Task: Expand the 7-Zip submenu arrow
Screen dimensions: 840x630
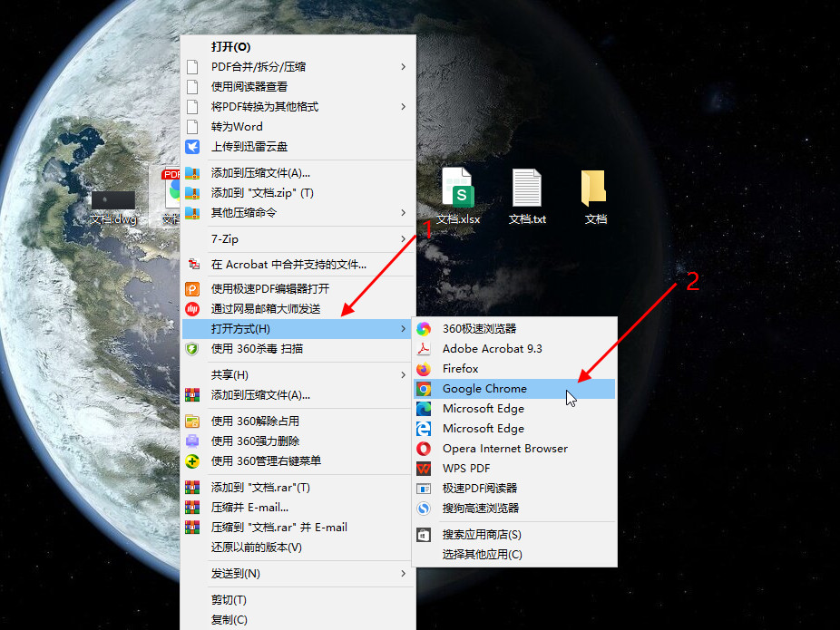Action: [404, 239]
